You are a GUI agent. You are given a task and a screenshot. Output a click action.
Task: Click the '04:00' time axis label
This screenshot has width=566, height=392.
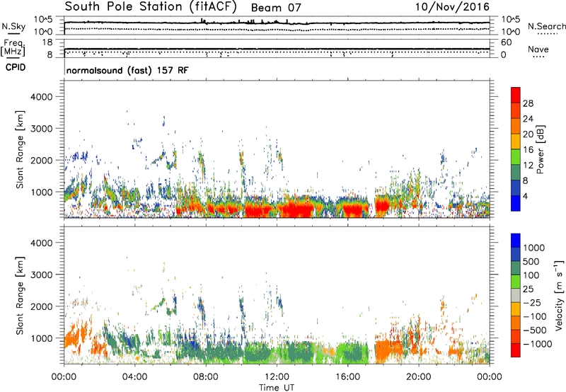134,377
